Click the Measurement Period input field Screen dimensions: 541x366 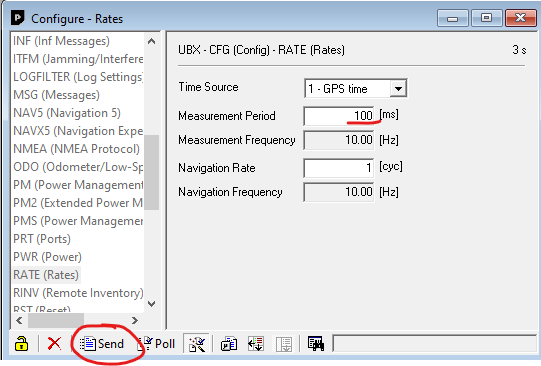click(339, 116)
